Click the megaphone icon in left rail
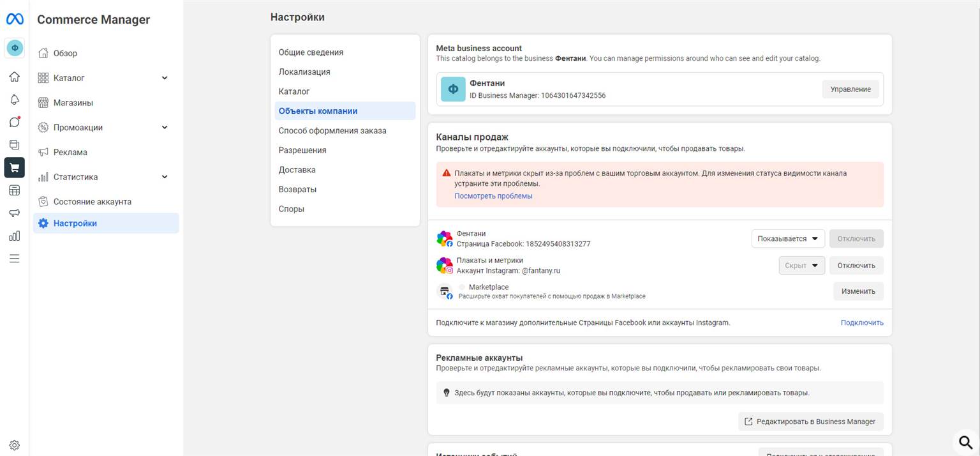Image resolution: width=980 pixels, height=456 pixels. pyautogui.click(x=15, y=213)
